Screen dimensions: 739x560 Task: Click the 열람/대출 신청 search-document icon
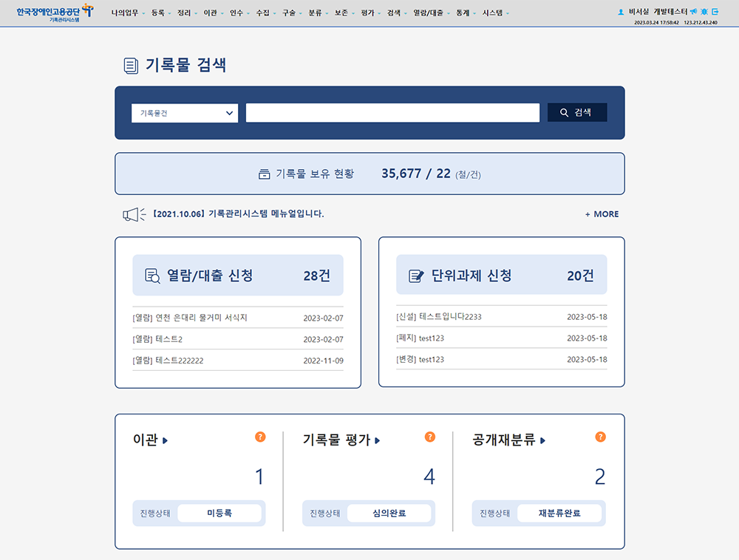tap(152, 276)
